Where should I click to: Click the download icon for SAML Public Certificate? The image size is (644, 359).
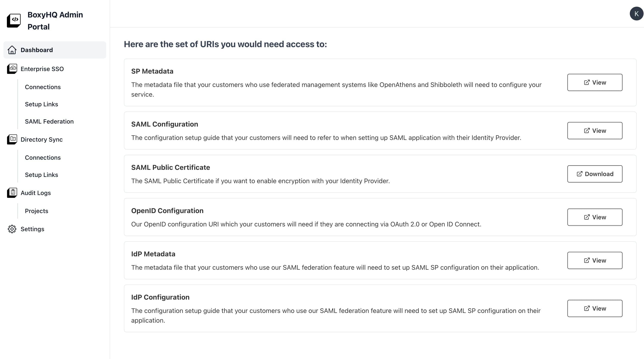click(579, 174)
